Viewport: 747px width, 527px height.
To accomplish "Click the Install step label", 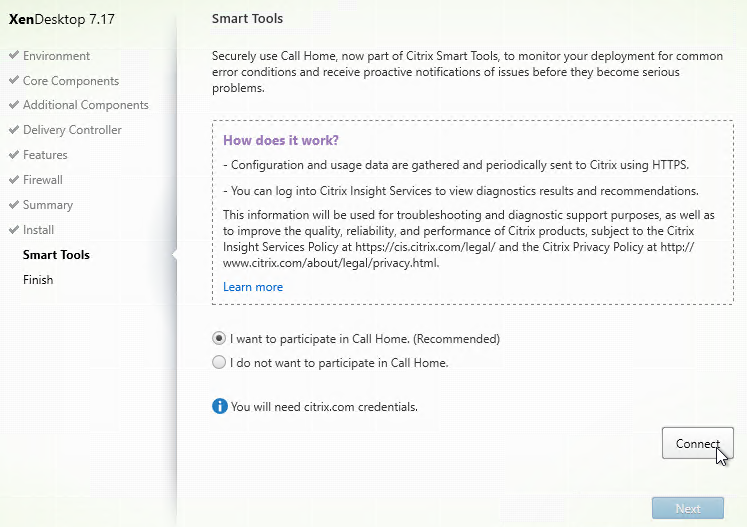I will pyautogui.click(x=38, y=230).
